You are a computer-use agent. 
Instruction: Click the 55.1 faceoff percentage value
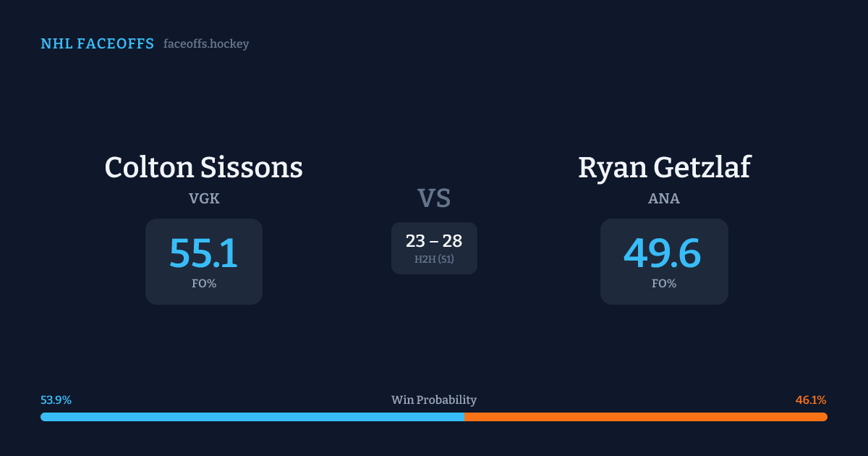point(203,253)
